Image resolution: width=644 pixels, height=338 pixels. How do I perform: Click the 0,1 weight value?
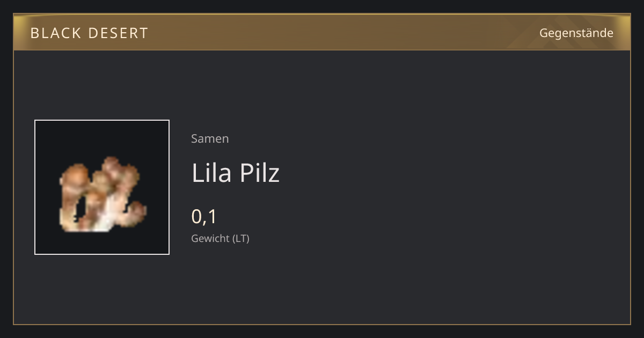(x=204, y=217)
